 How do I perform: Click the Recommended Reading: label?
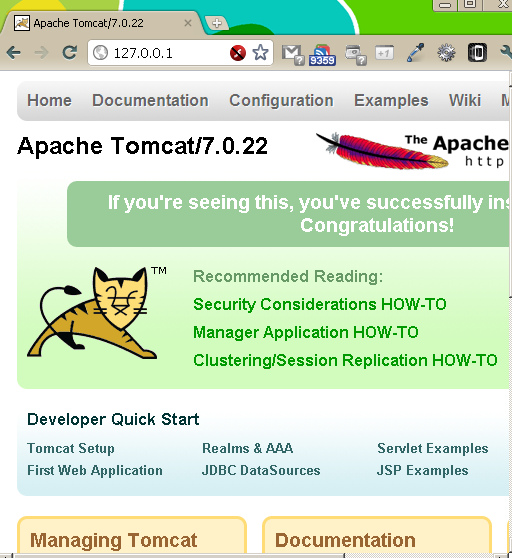point(288,276)
